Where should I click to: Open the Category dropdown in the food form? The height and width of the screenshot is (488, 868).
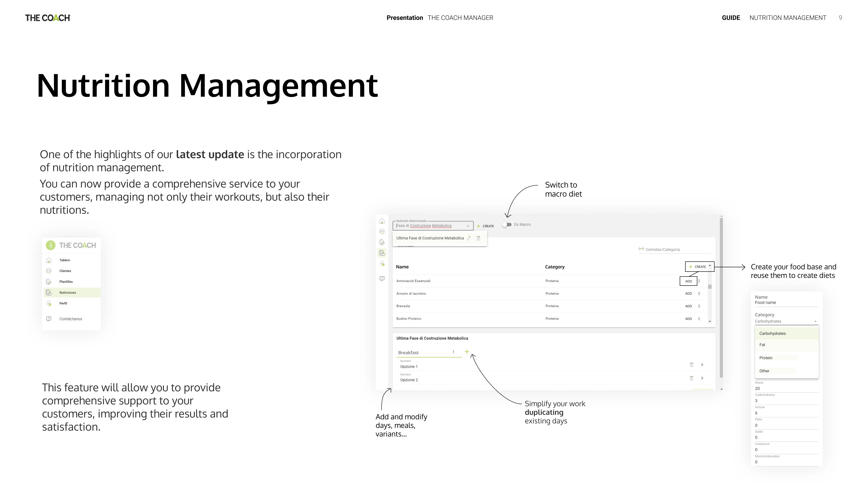pyautogui.click(x=786, y=321)
